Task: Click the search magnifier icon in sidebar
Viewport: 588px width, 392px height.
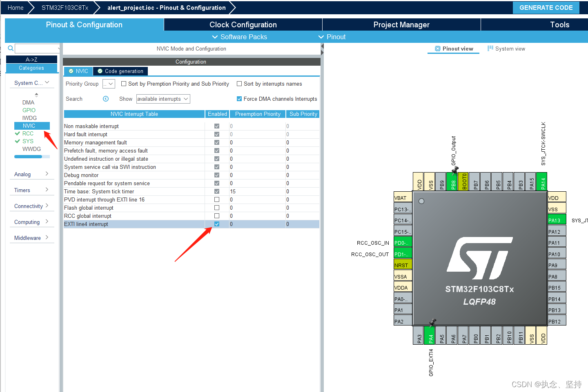Action: click(11, 49)
